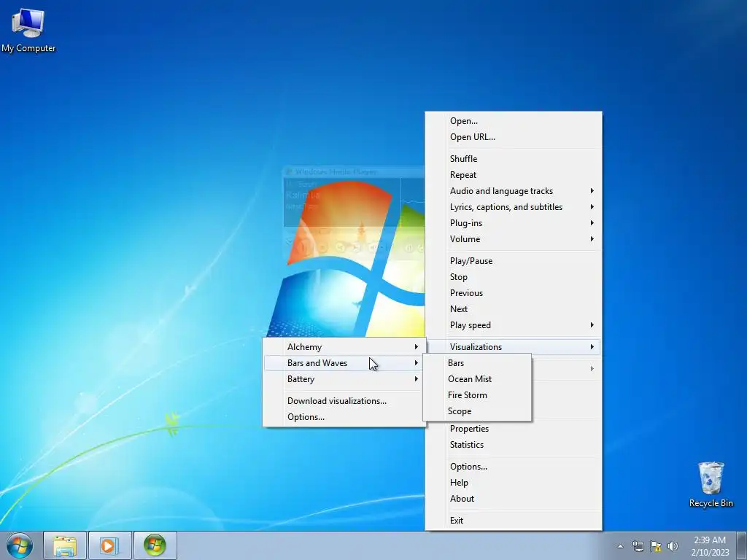This screenshot has width=747, height=560.
Task: Select the Bars visualization
Action: pyautogui.click(x=477, y=363)
